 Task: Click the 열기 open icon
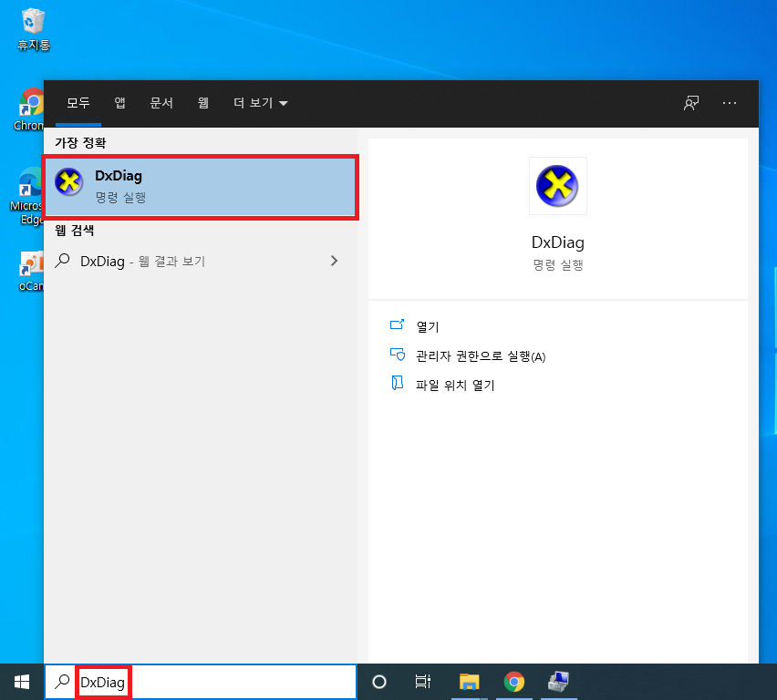point(398,325)
